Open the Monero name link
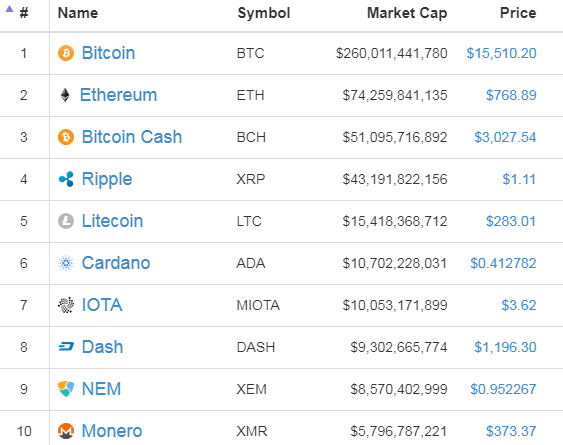The height and width of the screenshot is (445, 563). 112,431
